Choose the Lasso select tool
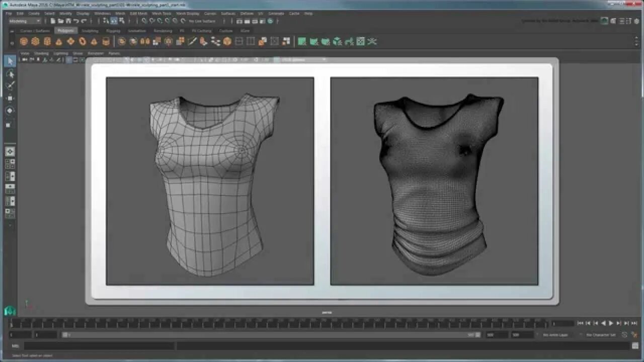Screen dimensions: 644x362 (10, 74)
